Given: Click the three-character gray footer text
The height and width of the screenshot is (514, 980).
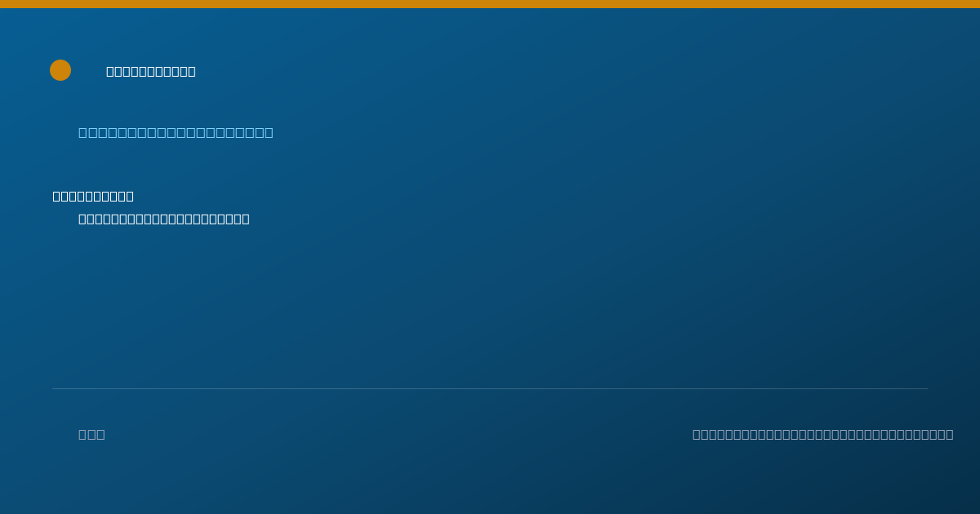Looking at the screenshot, I should [91, 434].
